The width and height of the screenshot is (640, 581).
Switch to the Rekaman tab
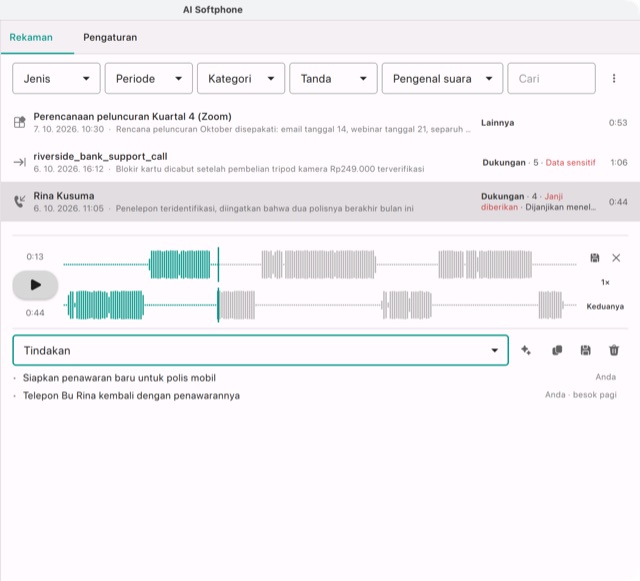click(x=31, y=37)
